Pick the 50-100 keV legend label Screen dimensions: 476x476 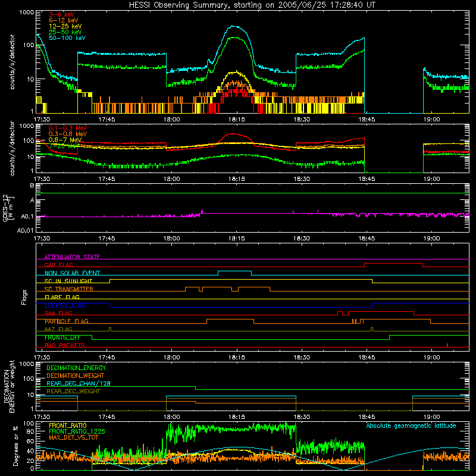pyautogui.click(x=67, y=38)
